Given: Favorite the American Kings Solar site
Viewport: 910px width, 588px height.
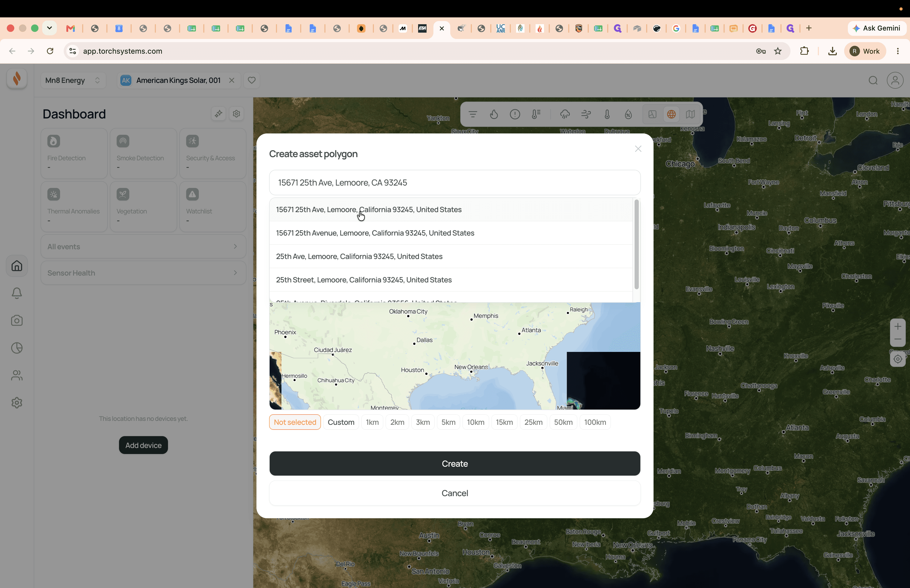Looking at the screenshot, I should 252,80.
